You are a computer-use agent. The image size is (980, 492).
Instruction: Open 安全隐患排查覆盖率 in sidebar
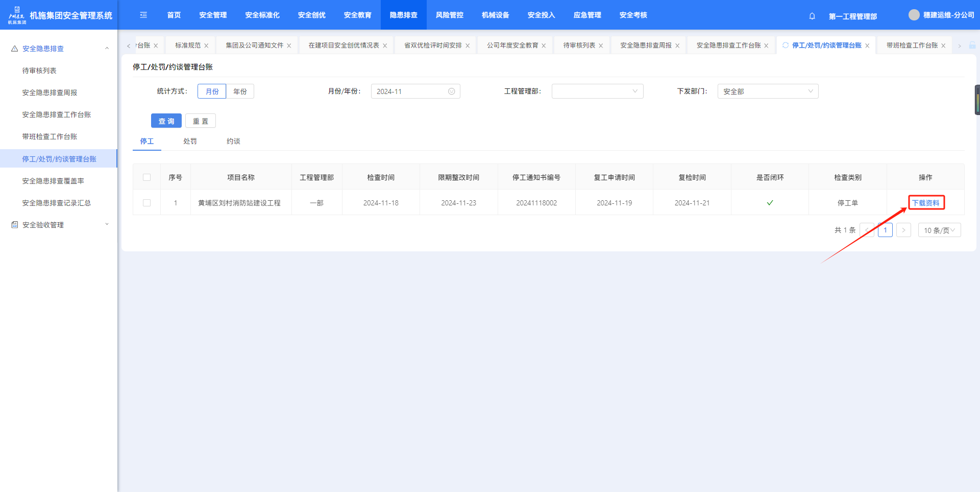(x=53, y=181)
